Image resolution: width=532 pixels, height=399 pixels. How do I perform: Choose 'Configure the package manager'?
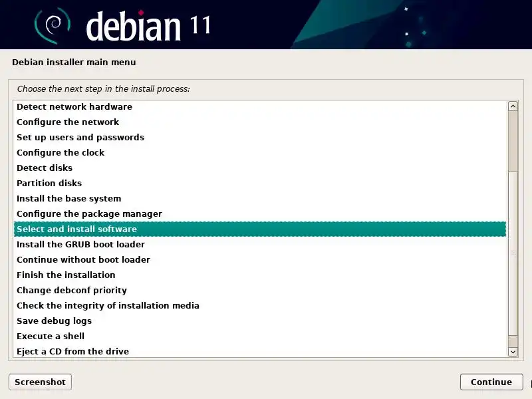(x=260, y=213)
